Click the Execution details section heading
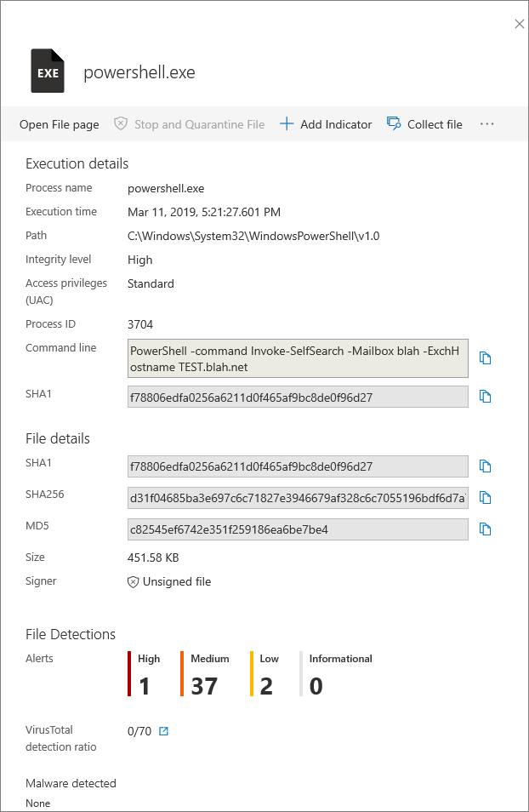 pos(77,163)
